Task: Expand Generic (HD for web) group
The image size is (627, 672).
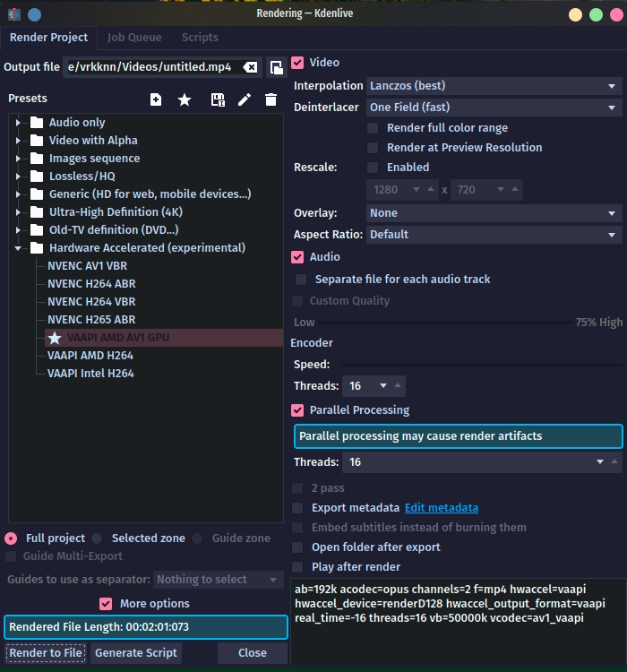Action: 18,194
